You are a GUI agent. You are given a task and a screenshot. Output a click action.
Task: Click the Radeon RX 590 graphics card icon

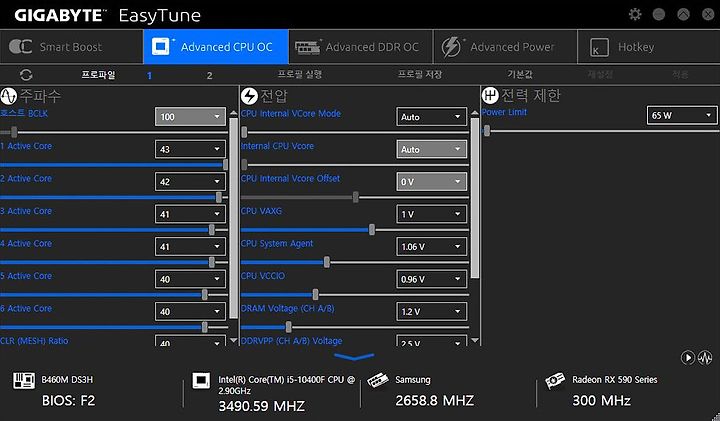click(555, 381)
